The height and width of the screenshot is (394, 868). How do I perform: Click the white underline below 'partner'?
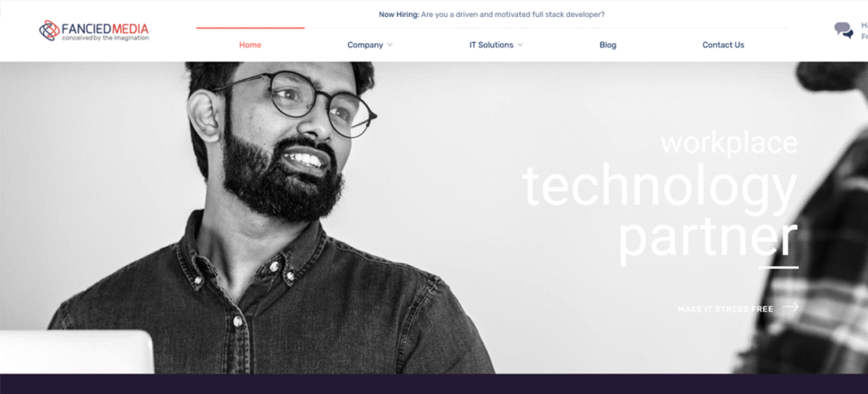tap(779, 268)
